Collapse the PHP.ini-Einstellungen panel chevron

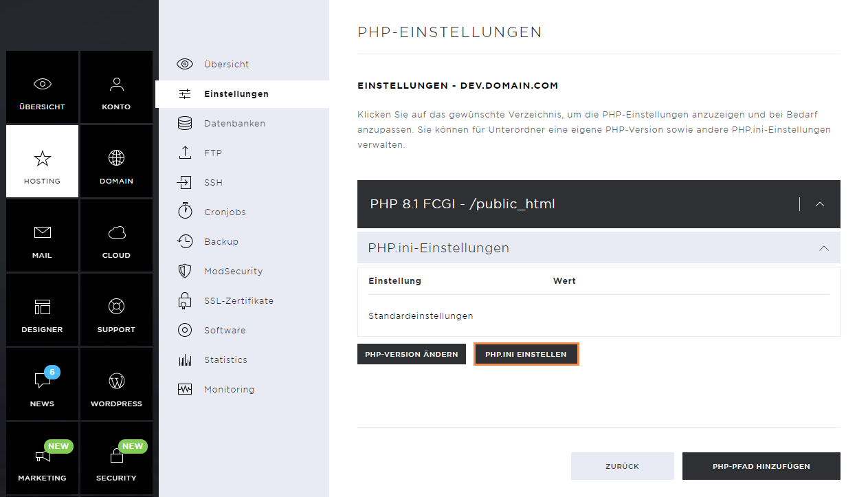click(824, 248)
